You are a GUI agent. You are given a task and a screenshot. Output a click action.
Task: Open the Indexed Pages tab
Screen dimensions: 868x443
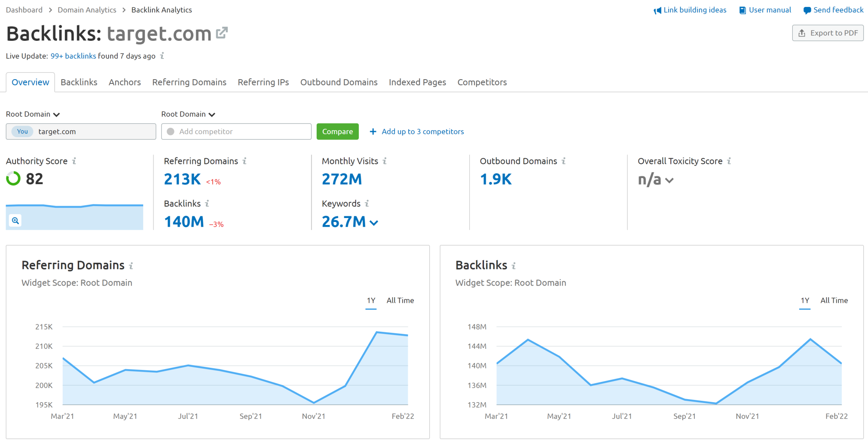click(x=417, y=82)
